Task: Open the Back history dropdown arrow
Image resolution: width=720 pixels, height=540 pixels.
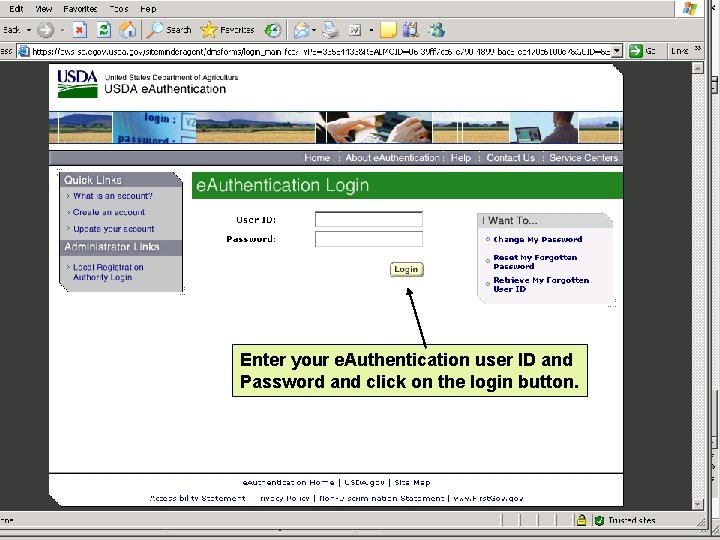Action: pyautogui.click(x=28, y=30)
